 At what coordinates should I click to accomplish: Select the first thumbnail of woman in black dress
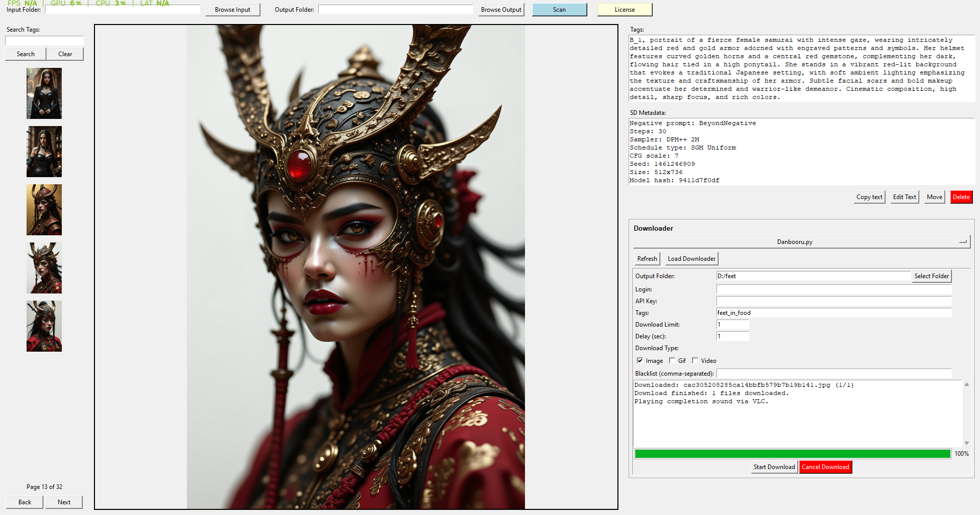point(44,93)
